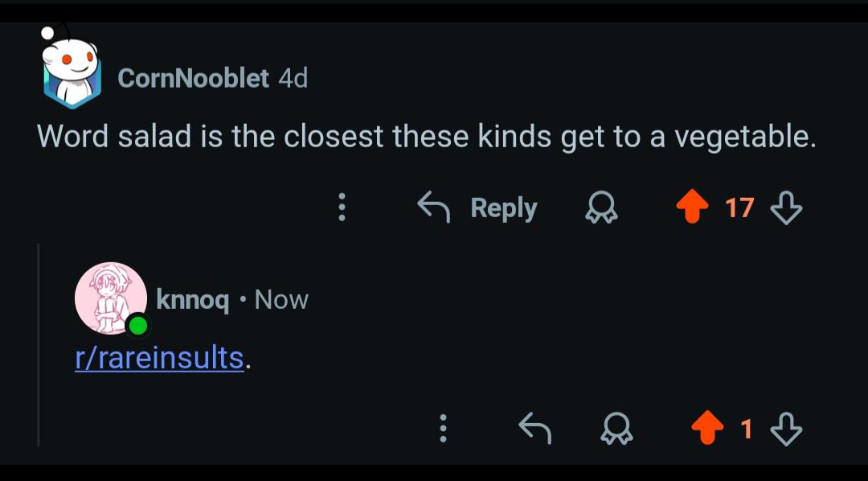Open the overflow menu on CornNooblet's comment
This screenshot has height=481, width=868.
pos(342,207)
